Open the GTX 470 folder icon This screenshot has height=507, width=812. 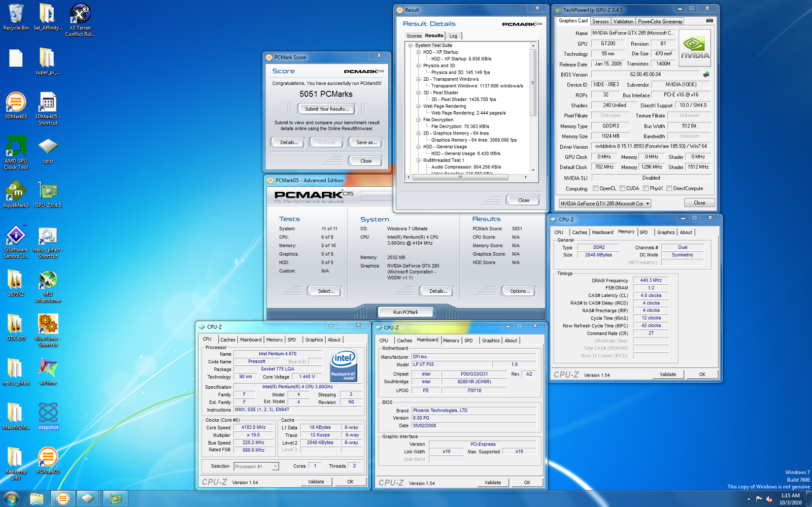coord(16,327)
